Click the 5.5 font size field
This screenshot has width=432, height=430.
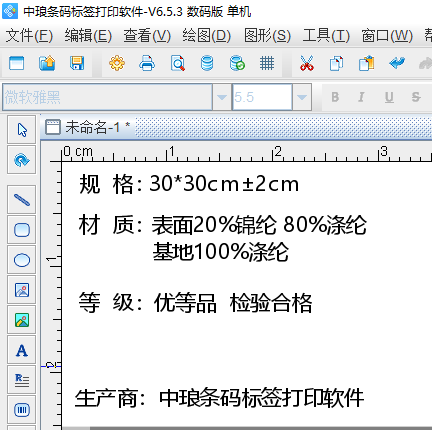pos(262,97)
